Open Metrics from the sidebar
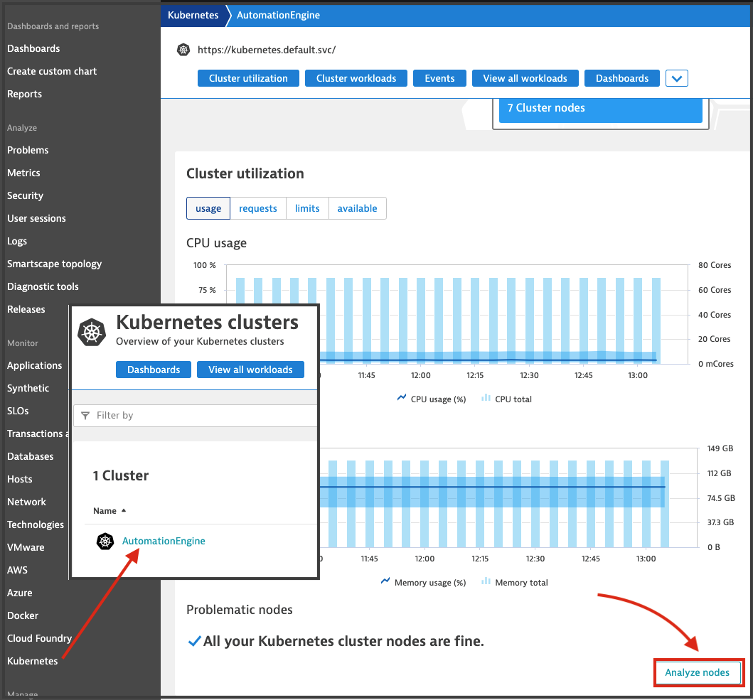 [23, 173]
